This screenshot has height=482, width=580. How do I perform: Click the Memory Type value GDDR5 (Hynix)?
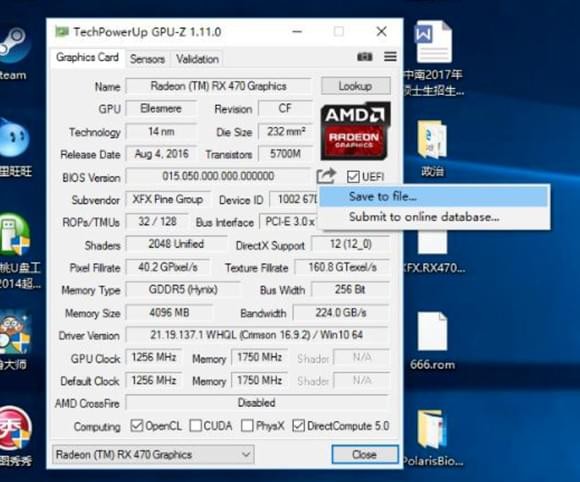(x=183, y=289)
